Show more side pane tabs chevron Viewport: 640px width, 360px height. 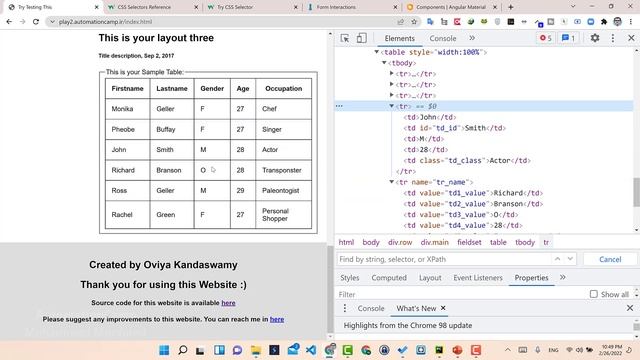tap(562, 278)
